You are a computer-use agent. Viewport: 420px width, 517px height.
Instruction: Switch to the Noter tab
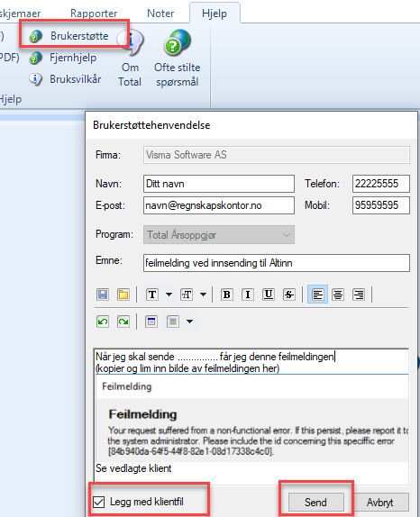click(x=160, y=14)
